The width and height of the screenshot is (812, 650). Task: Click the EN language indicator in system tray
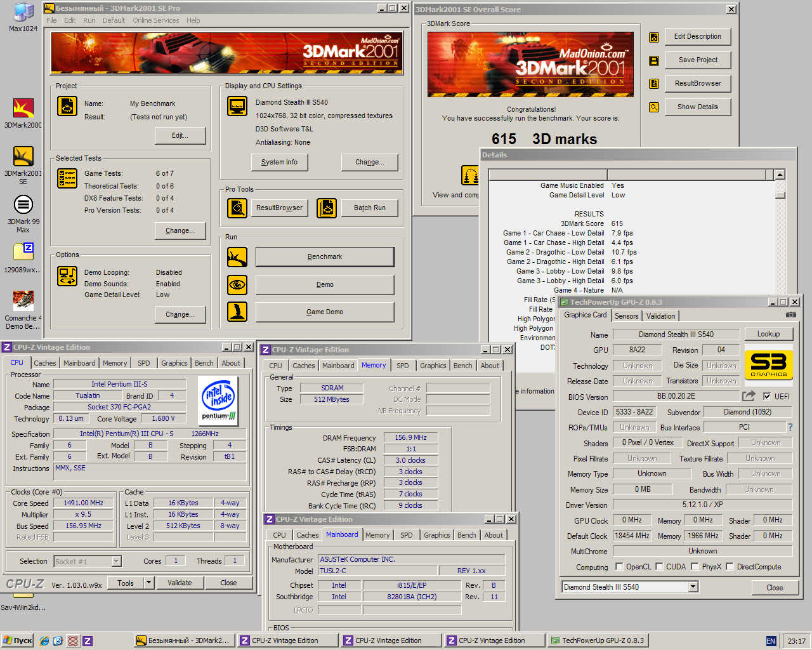[771, 641]
